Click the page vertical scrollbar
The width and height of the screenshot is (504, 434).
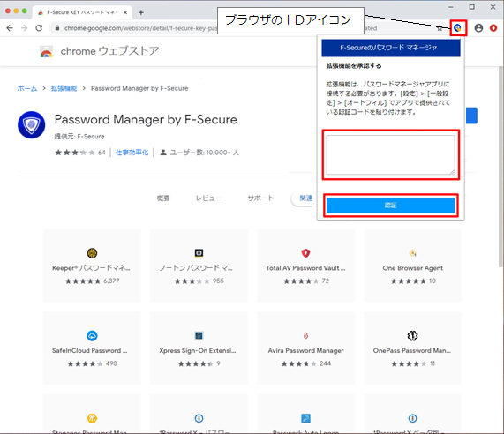coord(500,167)
